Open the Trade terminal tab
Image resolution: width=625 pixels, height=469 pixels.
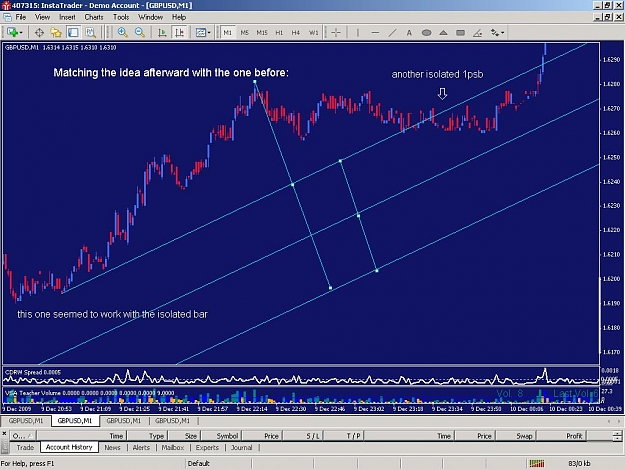pyautogui.click(x=25, y=447)
